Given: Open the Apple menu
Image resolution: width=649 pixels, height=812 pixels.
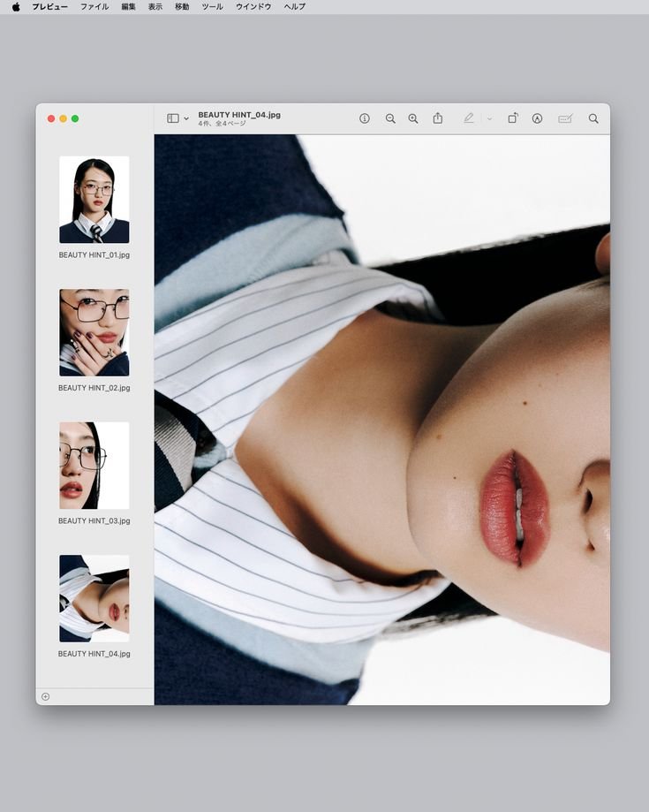Looking at the screenshot, I should (x=16, y=7).
